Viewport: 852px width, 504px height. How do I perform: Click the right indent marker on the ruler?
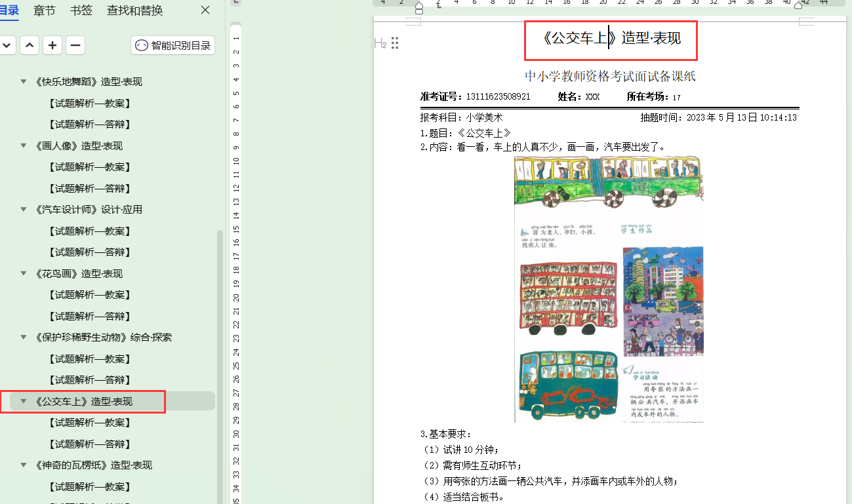pyautogui.click(x=798, y=5)
